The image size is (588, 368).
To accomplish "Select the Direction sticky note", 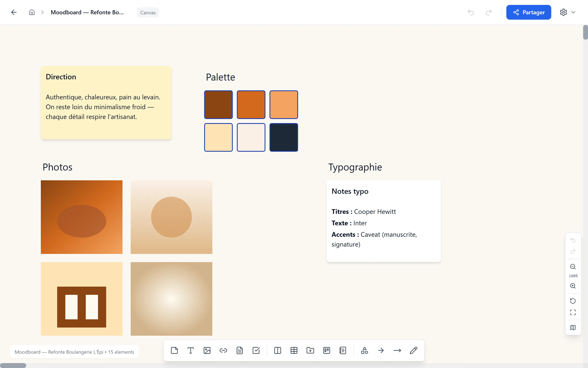I will (x=106, y=102).
